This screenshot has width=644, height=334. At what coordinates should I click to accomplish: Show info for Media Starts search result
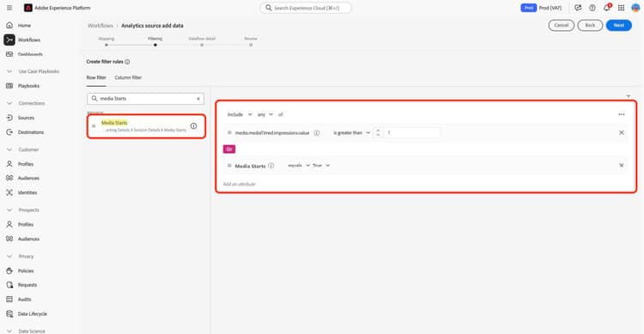(x=193, y=126)
